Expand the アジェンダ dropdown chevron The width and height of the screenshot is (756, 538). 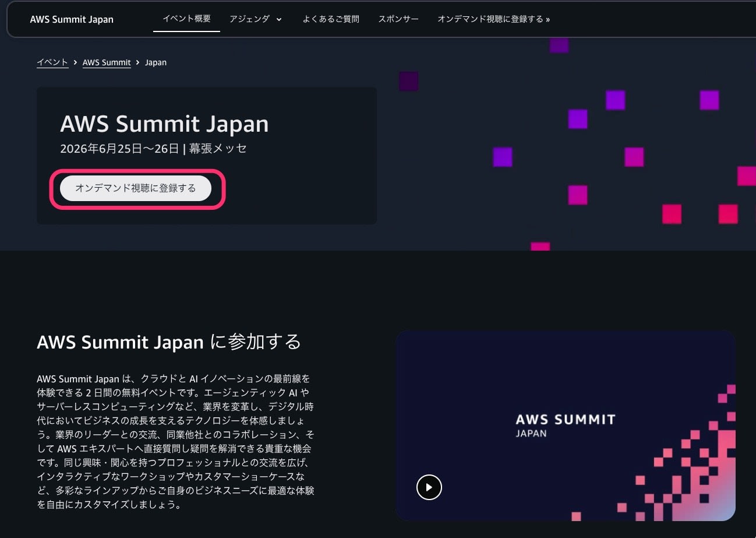click(279, 19)
